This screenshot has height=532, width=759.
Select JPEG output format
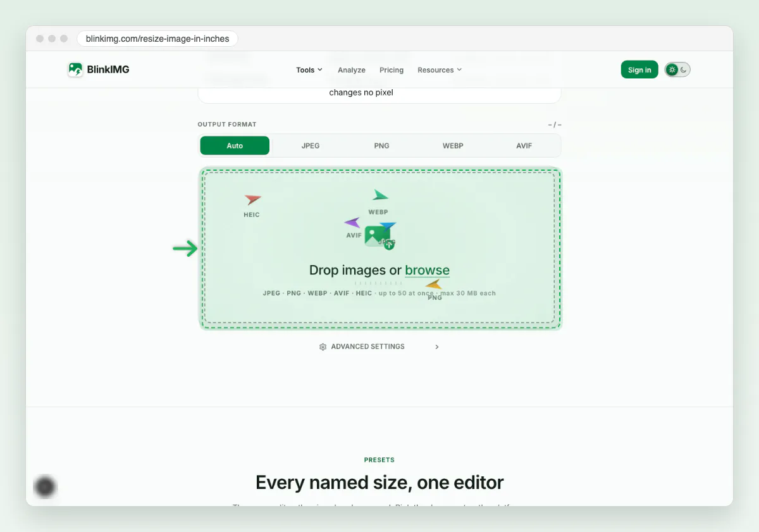[311, 145]
